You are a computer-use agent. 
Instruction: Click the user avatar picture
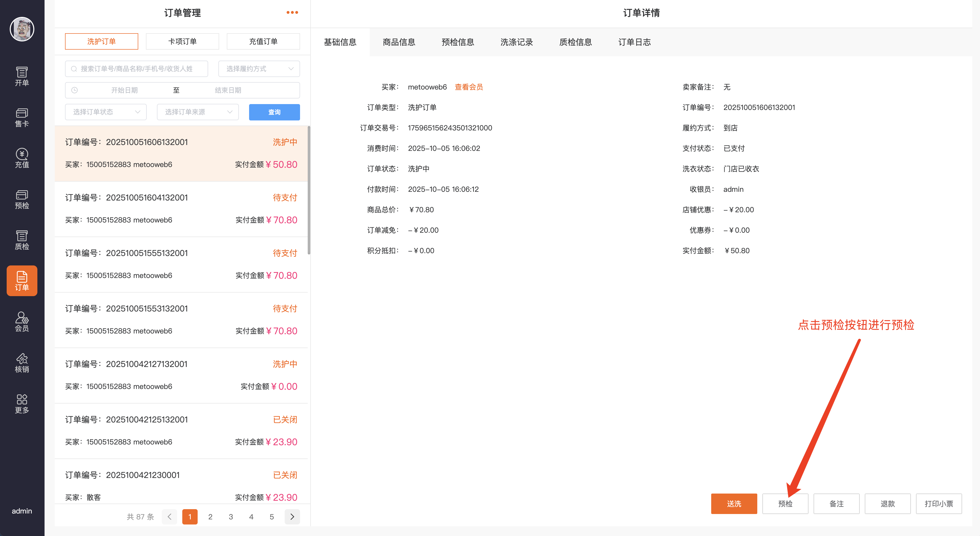(22, 29)
